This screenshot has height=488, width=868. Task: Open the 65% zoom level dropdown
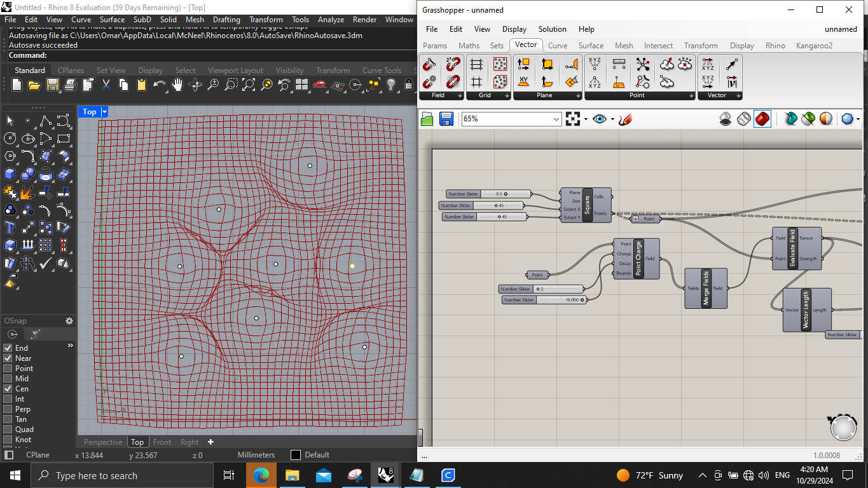556,119
